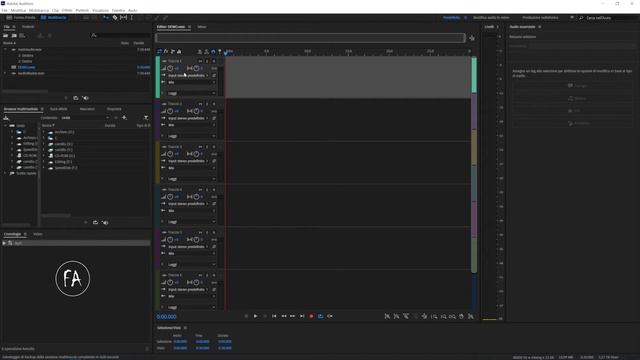640x360 pixels.
Task: Click the import file icon in File panel
Action: coord(14,36)
